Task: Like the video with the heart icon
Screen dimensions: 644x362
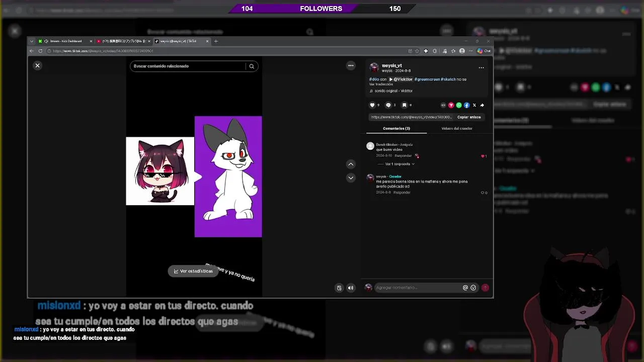Action: (x=372, y=105)
